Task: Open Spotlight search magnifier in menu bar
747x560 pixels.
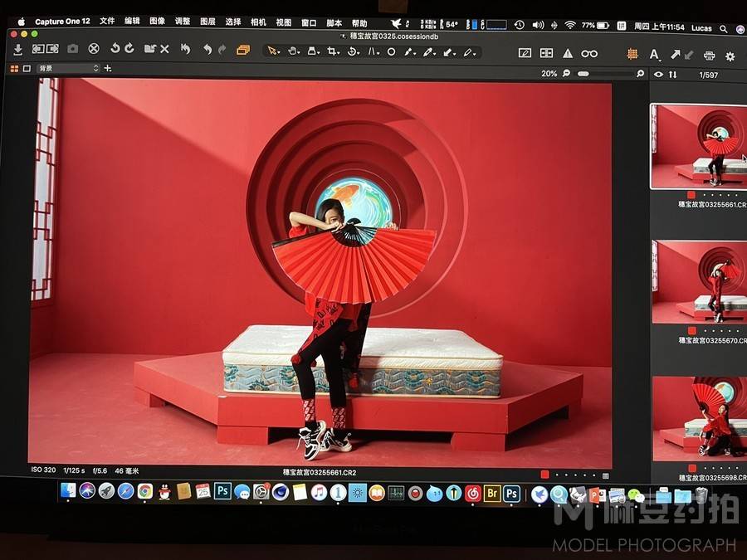Action: [x=724, y=29]
